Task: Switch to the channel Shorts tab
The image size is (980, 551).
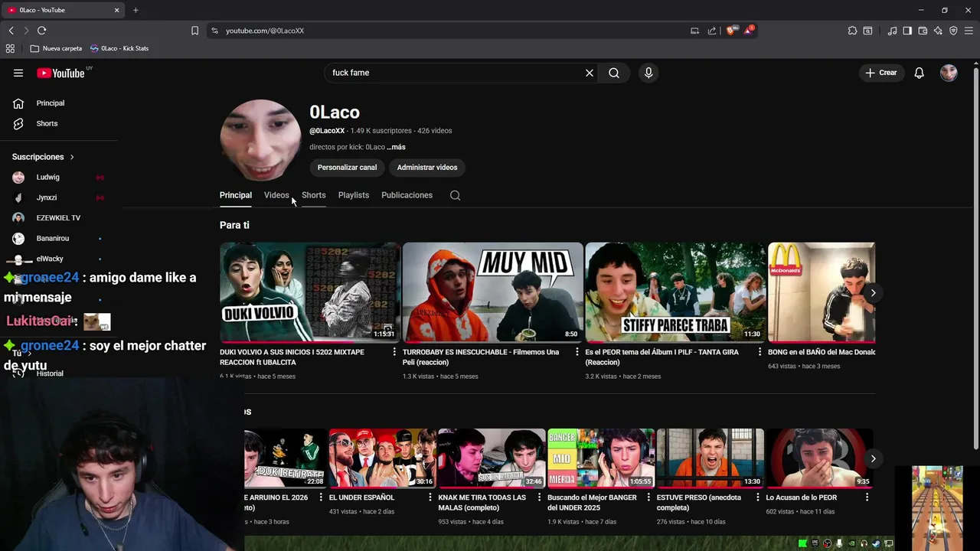Action: [313, 195]
